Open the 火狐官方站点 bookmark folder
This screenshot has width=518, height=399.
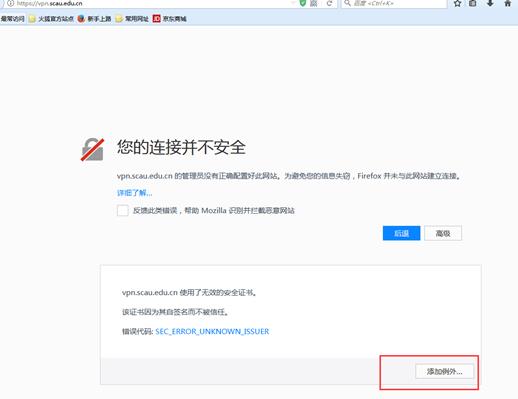(x=51, y=19)
